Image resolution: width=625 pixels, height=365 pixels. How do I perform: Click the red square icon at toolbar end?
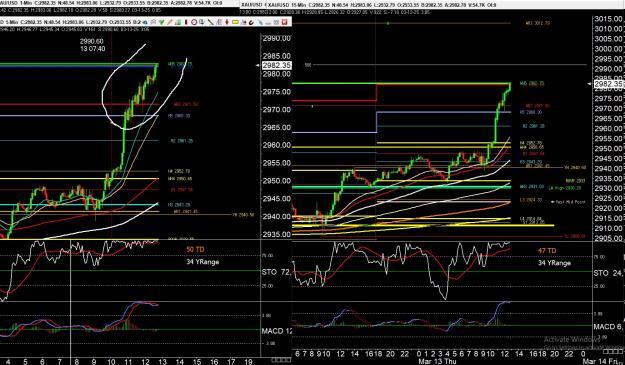pos(284,22)
